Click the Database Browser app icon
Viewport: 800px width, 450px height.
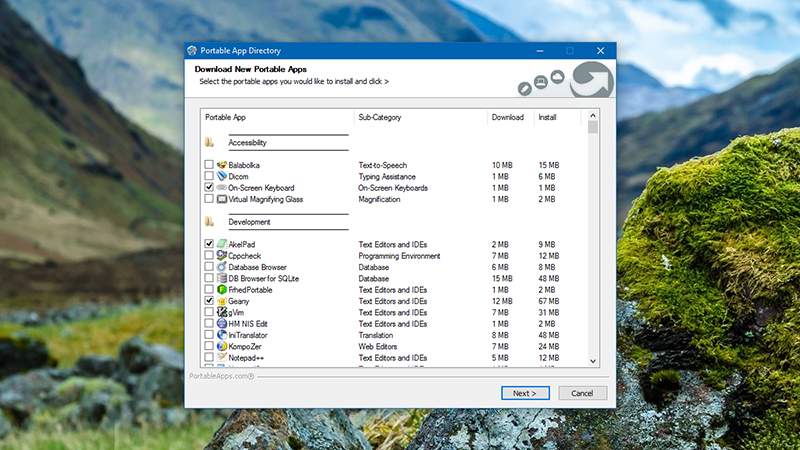pos(221,267)
